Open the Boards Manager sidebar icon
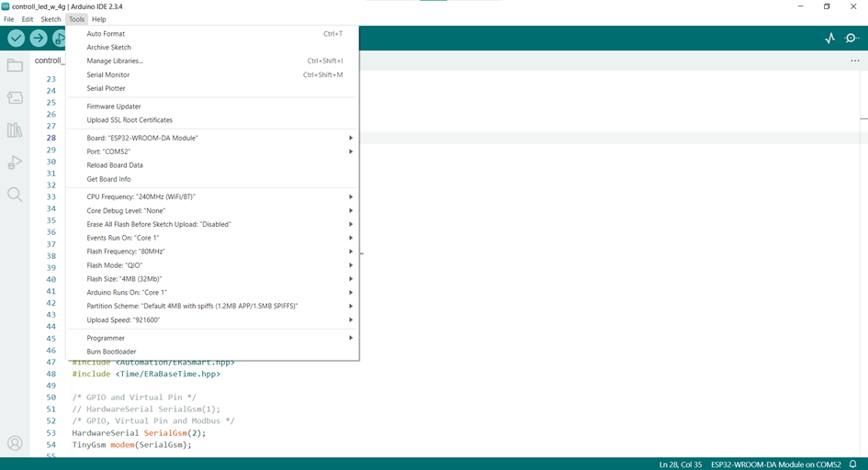Screen dimensions: 868x470 pyautogui.click(x=15, y=98)
